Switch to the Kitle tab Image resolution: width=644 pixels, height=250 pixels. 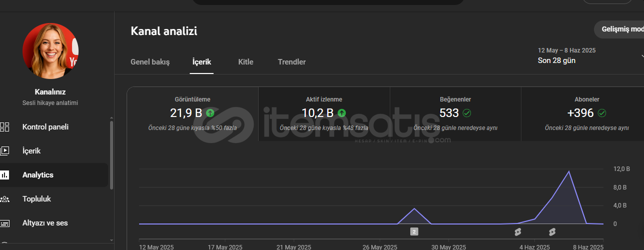(x=246, y=62)
